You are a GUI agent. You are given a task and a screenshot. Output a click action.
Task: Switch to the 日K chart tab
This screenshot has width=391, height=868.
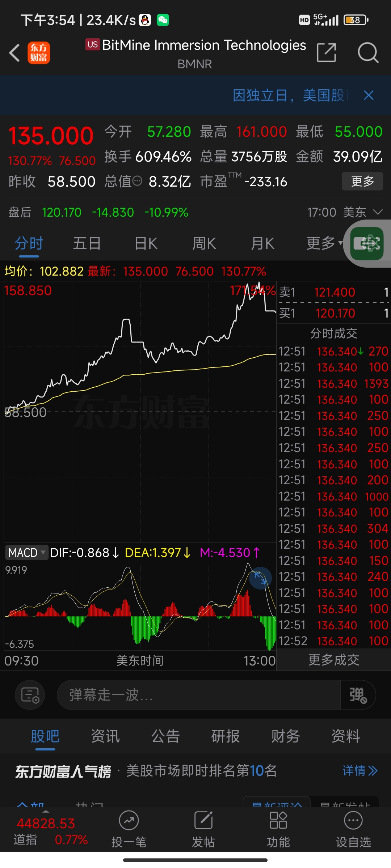point(146,243)
